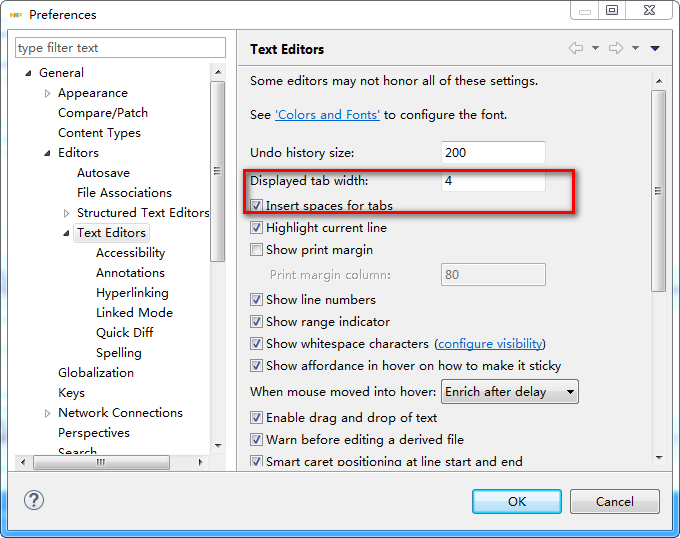This screenshot has height=538, width=680.
Task: Click the back navigation arrow icon
Action: (x=575, y=48)
